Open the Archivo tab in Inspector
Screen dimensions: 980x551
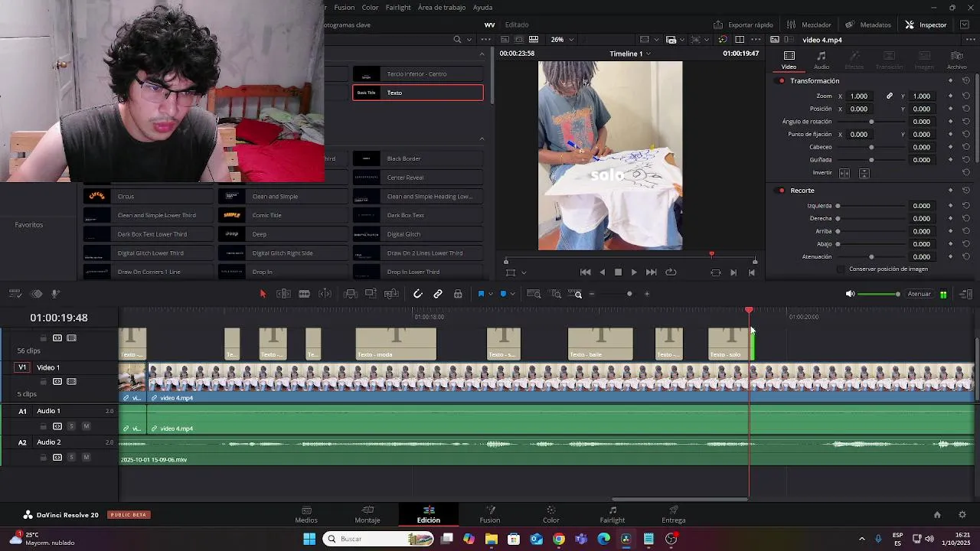[x=956, y=60]
